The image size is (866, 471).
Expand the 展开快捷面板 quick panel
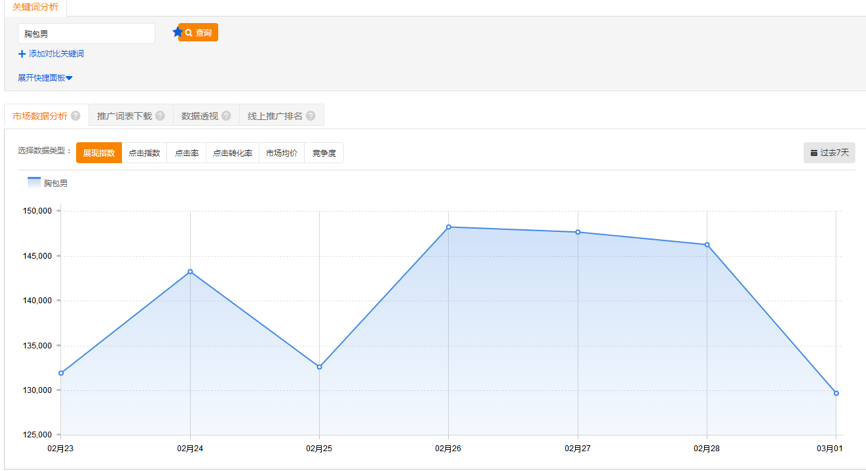pos(45,77)
